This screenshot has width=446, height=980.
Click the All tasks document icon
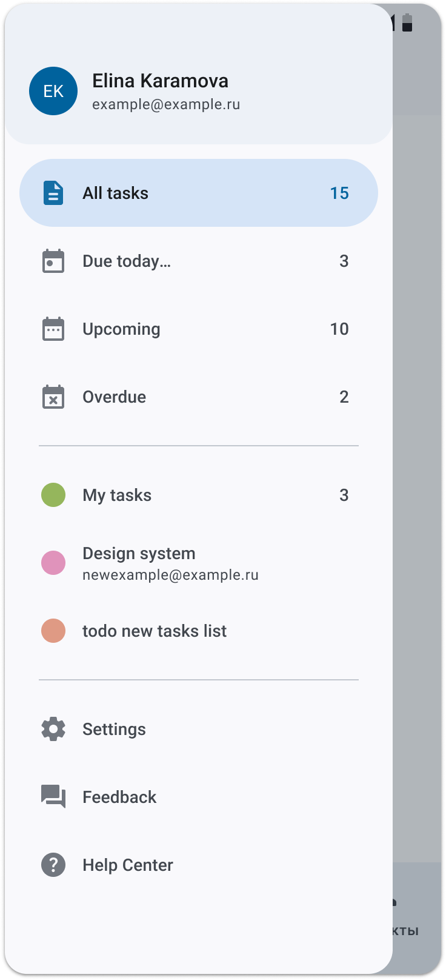pos(53,193)
